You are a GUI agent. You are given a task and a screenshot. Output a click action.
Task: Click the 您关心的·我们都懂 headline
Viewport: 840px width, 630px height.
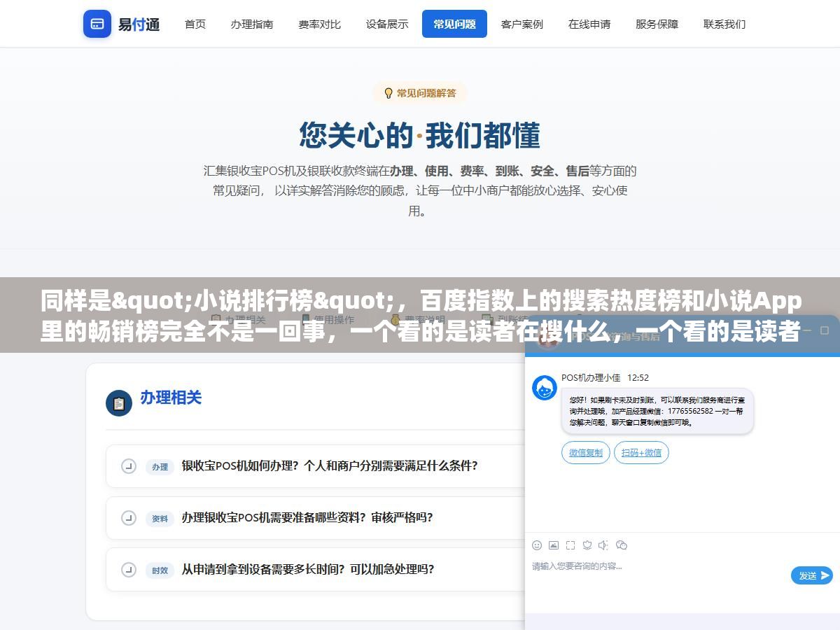420,135
